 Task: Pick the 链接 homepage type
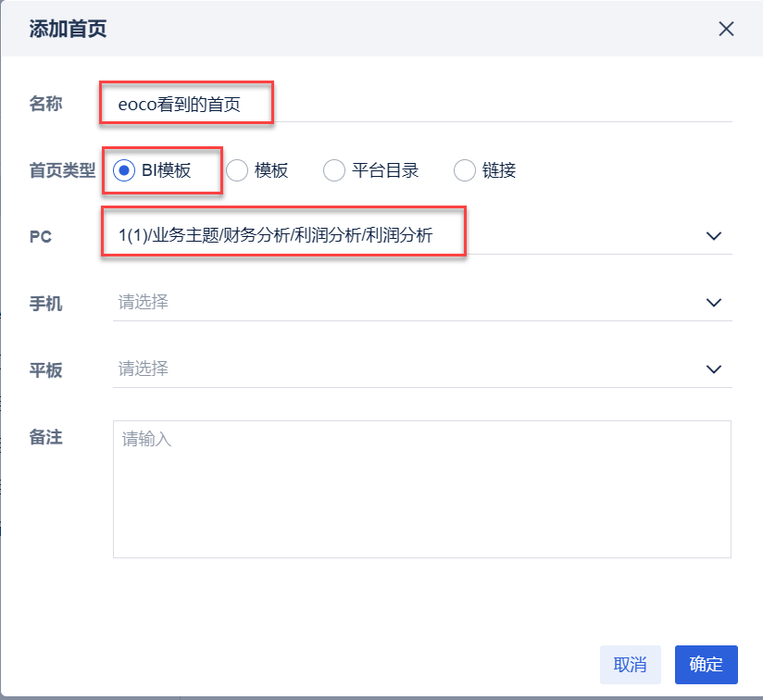[x=464, y=170]
